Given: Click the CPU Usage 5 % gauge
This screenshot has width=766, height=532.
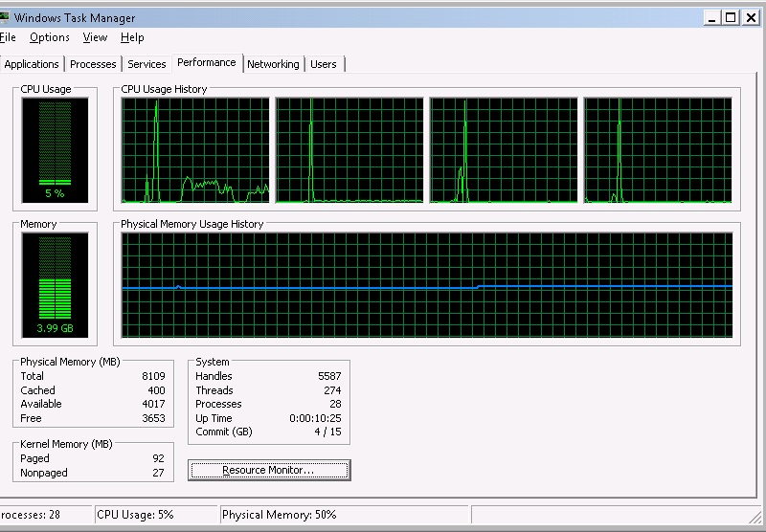Looking at the screenshot, I should (x=55, y=150).
